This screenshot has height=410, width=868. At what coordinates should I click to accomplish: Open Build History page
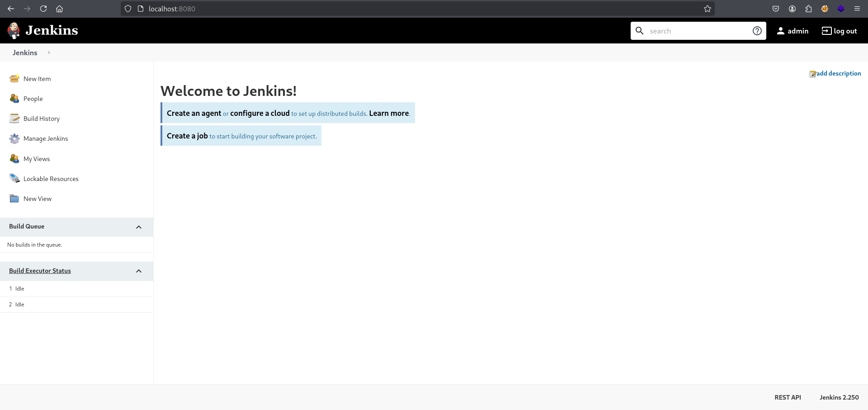click(x=42, y=119)
